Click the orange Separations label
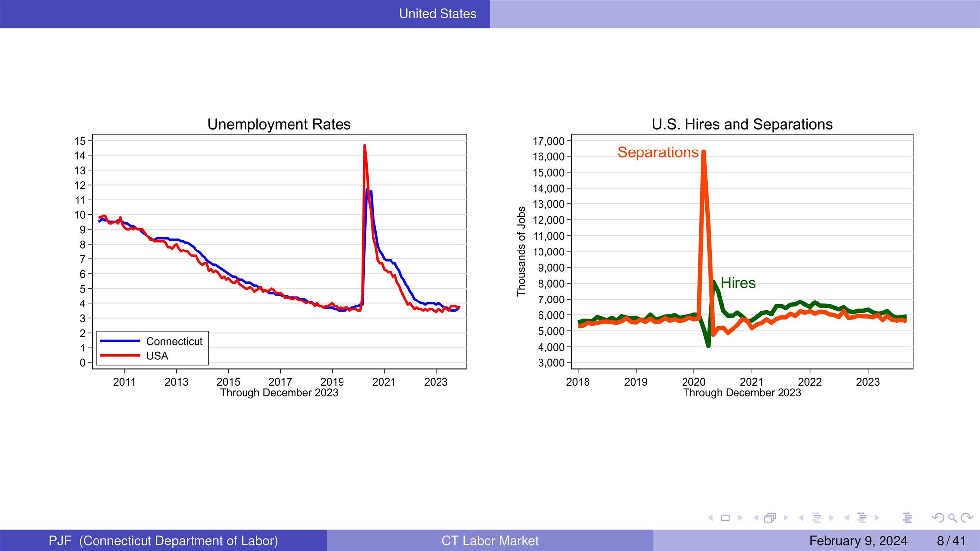 click(x=658, y=152)
